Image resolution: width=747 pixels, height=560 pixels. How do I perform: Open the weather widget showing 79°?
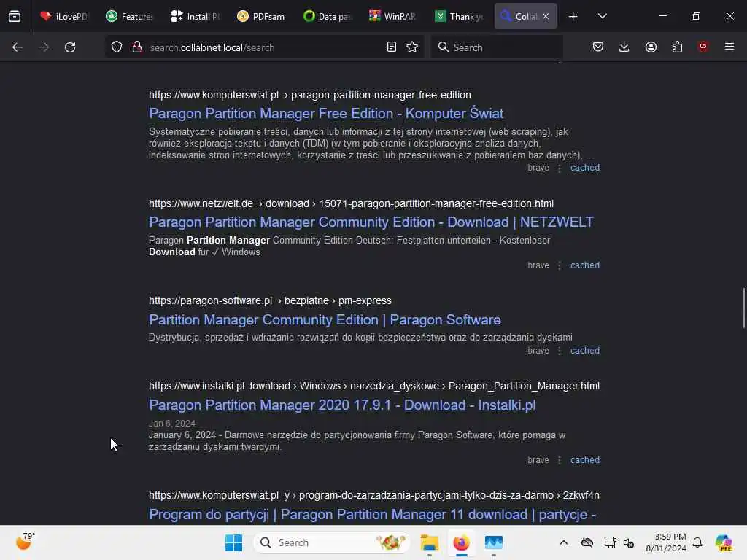[25, 542]
